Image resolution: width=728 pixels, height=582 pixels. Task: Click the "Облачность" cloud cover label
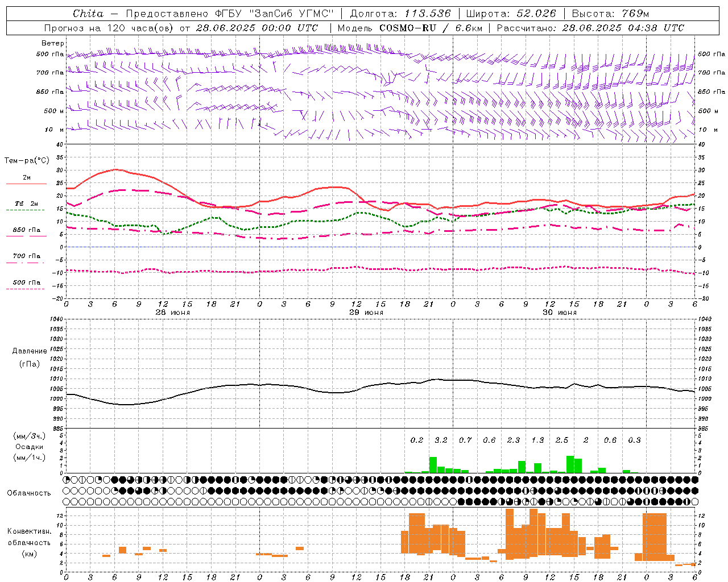(29, 493)
